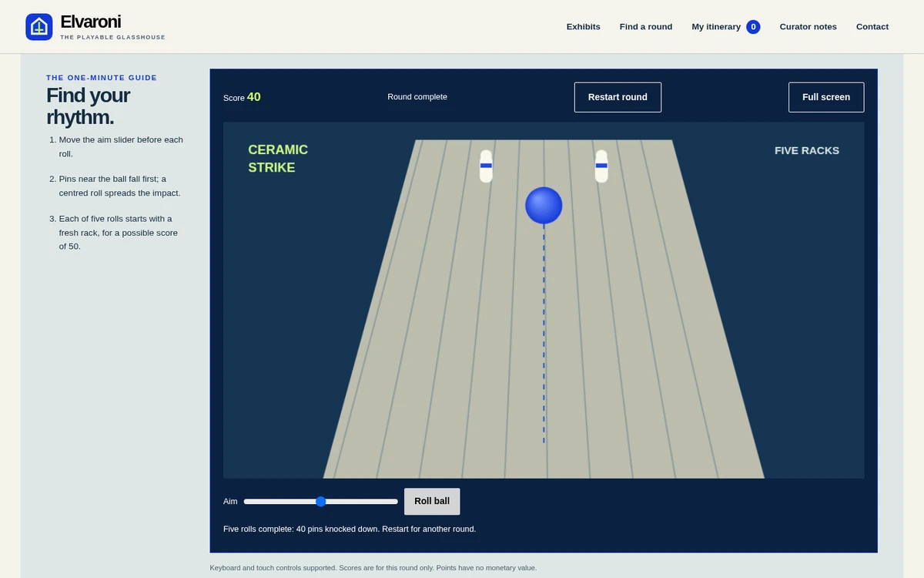
Task: Follow the Contact link
Action: click(x=872, y=27)
